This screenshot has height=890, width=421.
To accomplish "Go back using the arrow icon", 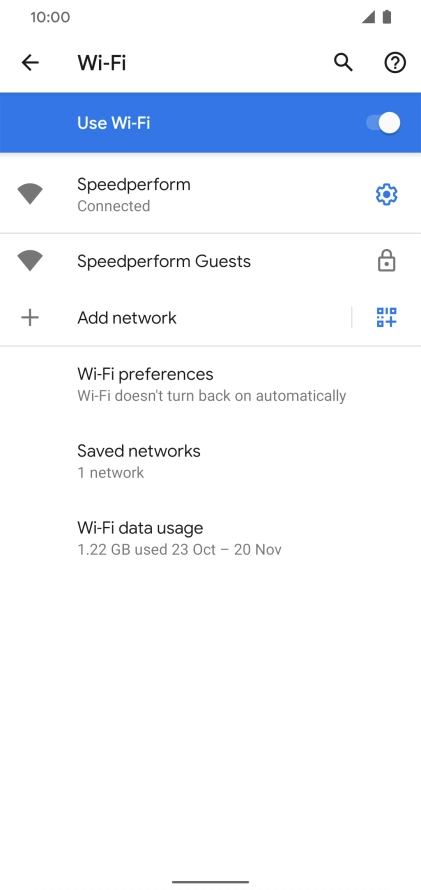I will [x=30, y=62].
